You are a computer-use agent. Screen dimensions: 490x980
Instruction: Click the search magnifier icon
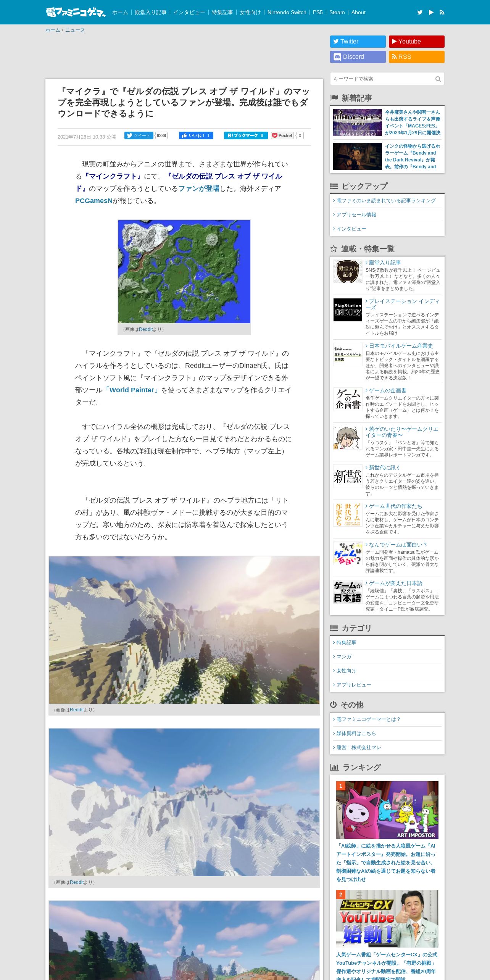(438, 79)
